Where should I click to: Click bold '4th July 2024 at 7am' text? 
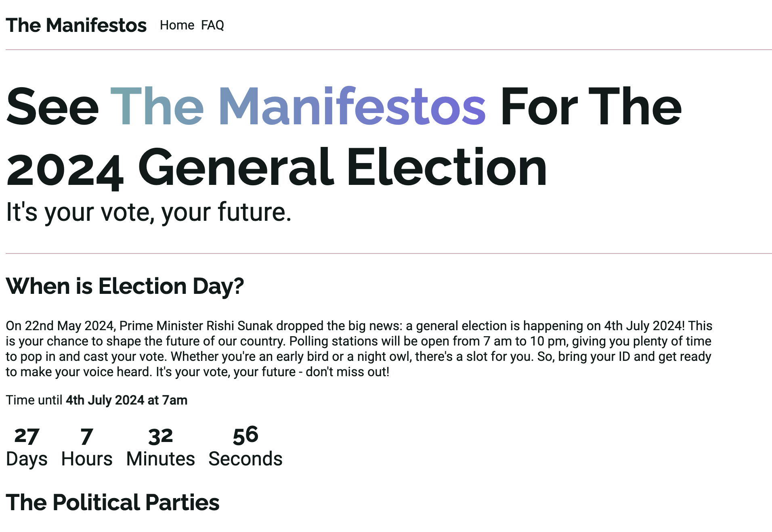[x=126, y=400]
